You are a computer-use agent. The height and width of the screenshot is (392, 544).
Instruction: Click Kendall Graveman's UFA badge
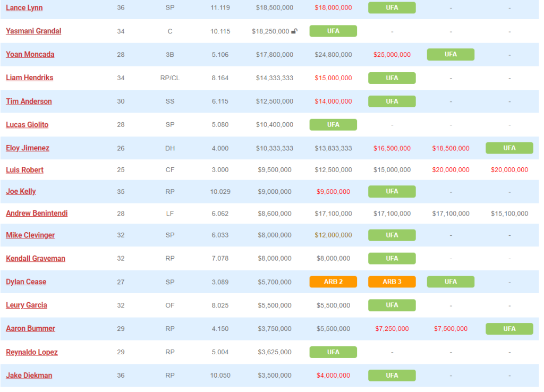(x=392, y=259)
